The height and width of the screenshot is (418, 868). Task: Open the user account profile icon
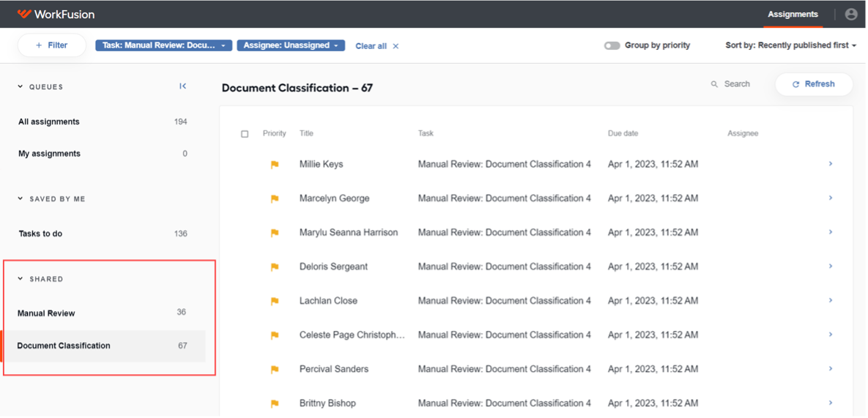pos(851,15)
